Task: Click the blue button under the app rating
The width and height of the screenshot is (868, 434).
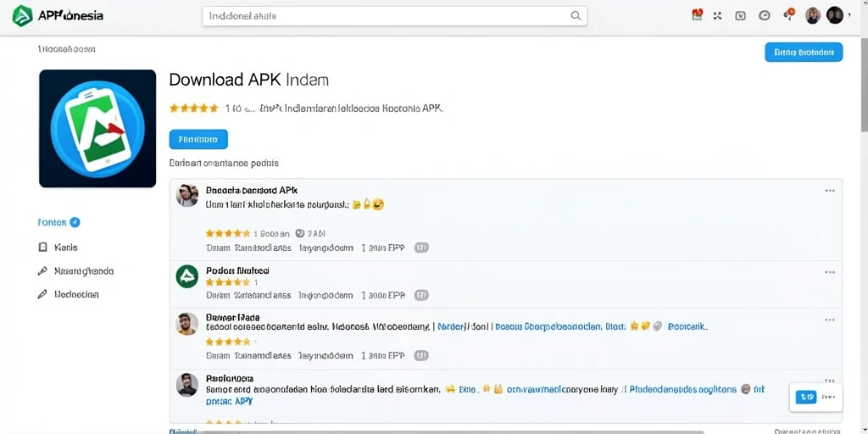Action: [x=198, y=140]
